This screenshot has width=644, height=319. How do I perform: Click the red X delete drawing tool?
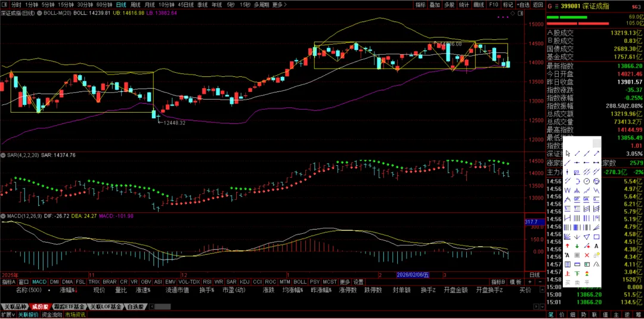[587, 255]
